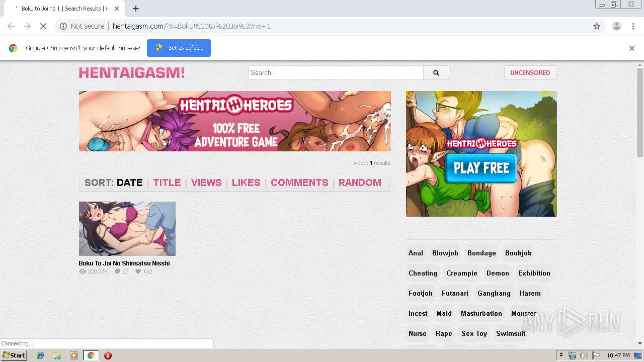Screen dimensions: 644x362
Task: Open the Chrome profile avatar
Action: pos(617,26)
